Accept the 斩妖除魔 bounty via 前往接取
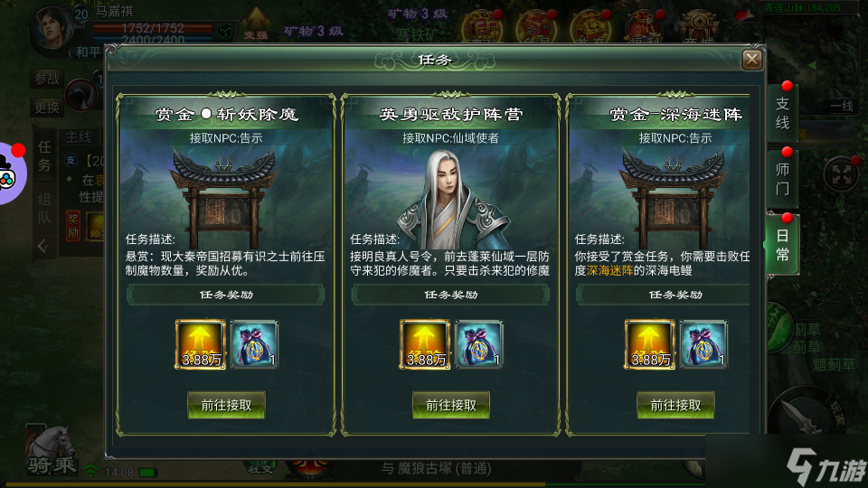 [226, 405]
